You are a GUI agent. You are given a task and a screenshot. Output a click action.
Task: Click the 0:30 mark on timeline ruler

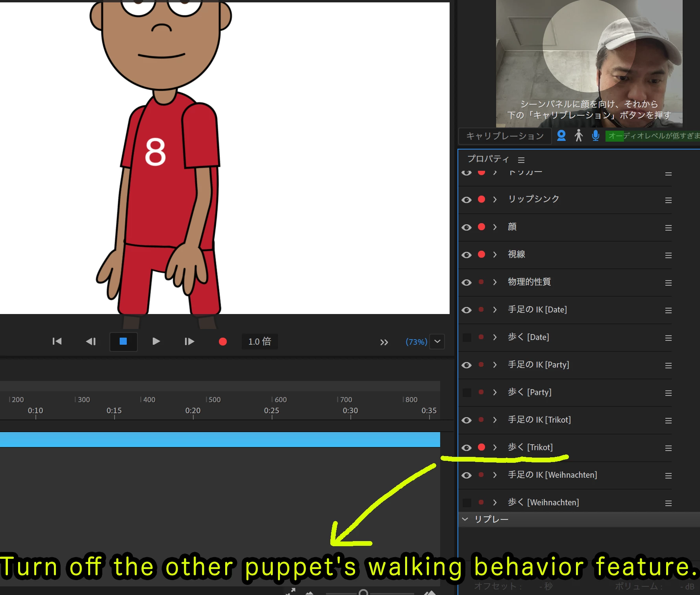350,411
